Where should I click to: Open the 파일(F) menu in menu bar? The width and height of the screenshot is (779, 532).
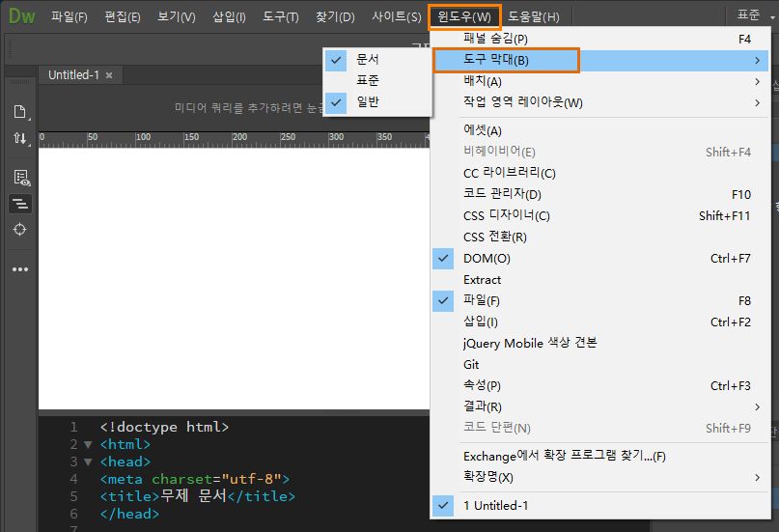tap(70, 16)
